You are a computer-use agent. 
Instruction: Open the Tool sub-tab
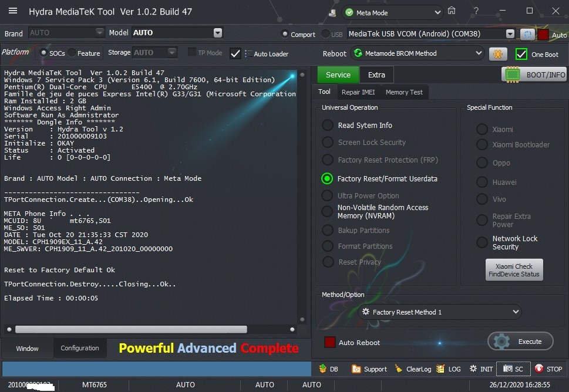click(x=324, y=92)
